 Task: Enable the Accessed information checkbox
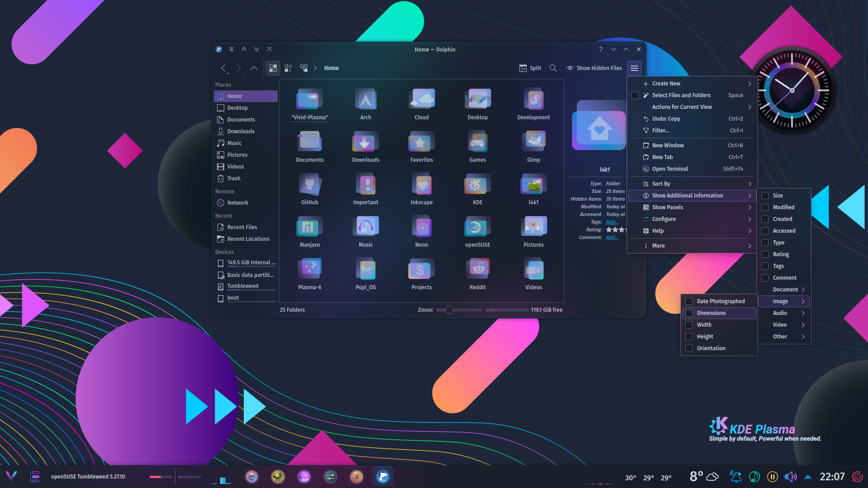(765, 231)
